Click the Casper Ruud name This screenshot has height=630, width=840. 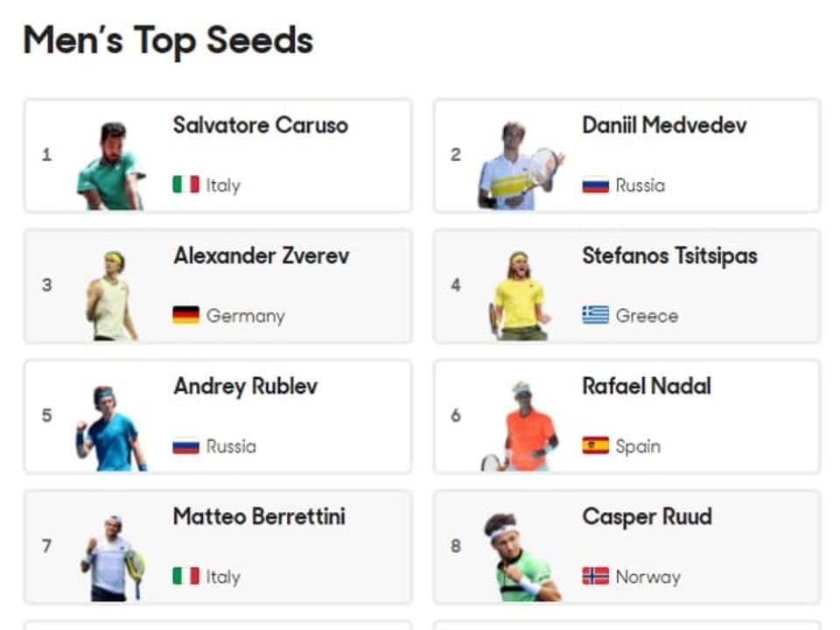(647, 517)
